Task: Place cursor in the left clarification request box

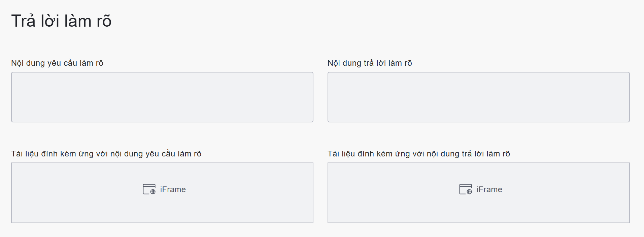Action: click(x=162, y=97)
